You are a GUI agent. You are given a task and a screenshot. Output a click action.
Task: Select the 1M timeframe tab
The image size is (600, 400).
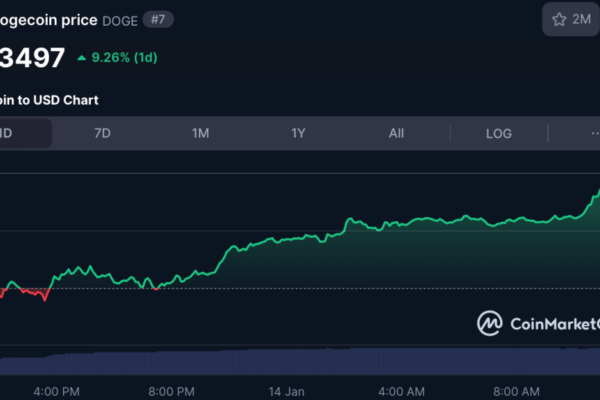pos(201,133)
